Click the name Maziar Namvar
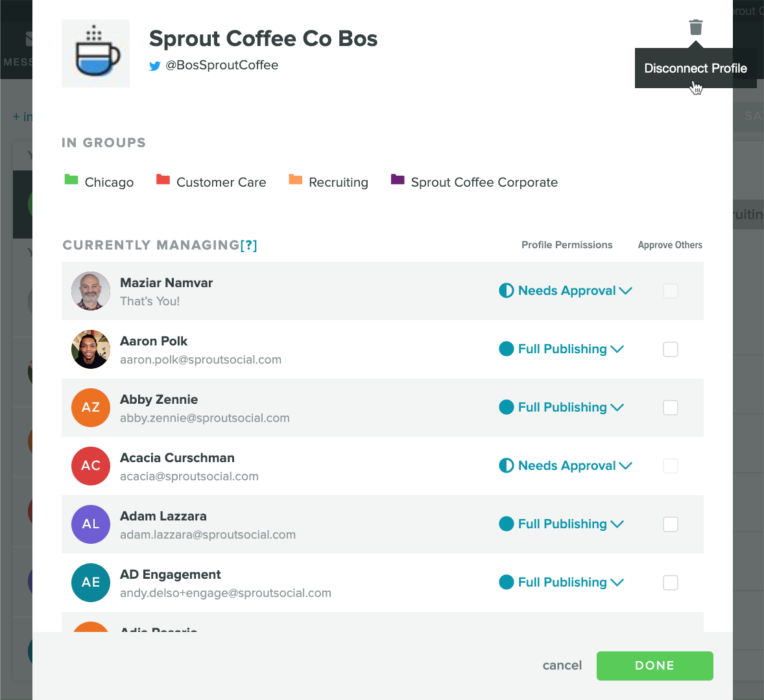764x700 pixels. 166,283
